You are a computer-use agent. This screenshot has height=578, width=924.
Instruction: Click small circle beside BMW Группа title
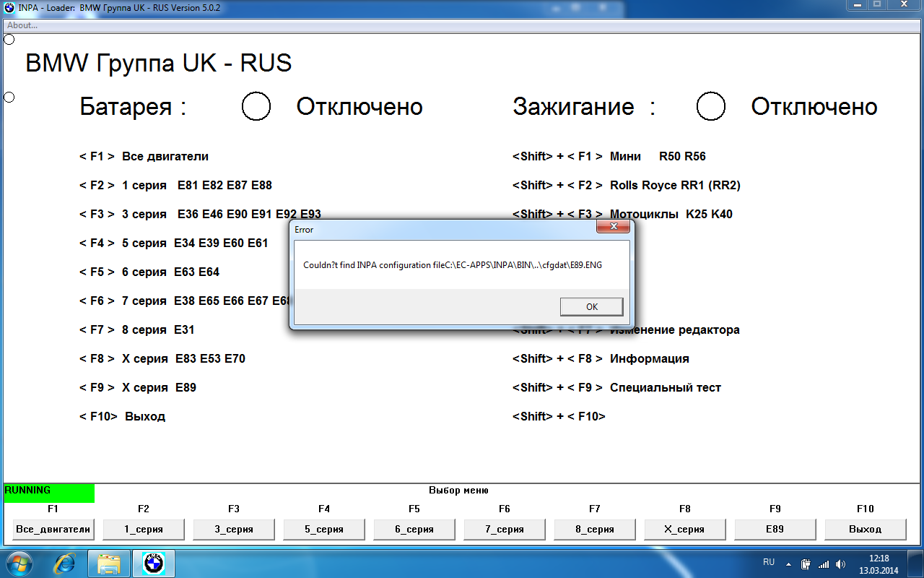click(x=9, y=39)
